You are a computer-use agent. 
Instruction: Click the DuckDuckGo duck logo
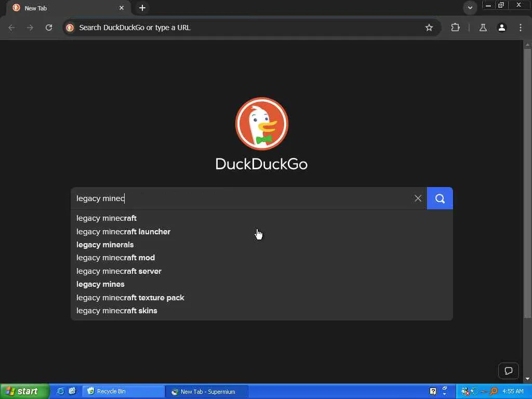click(262, 124)
